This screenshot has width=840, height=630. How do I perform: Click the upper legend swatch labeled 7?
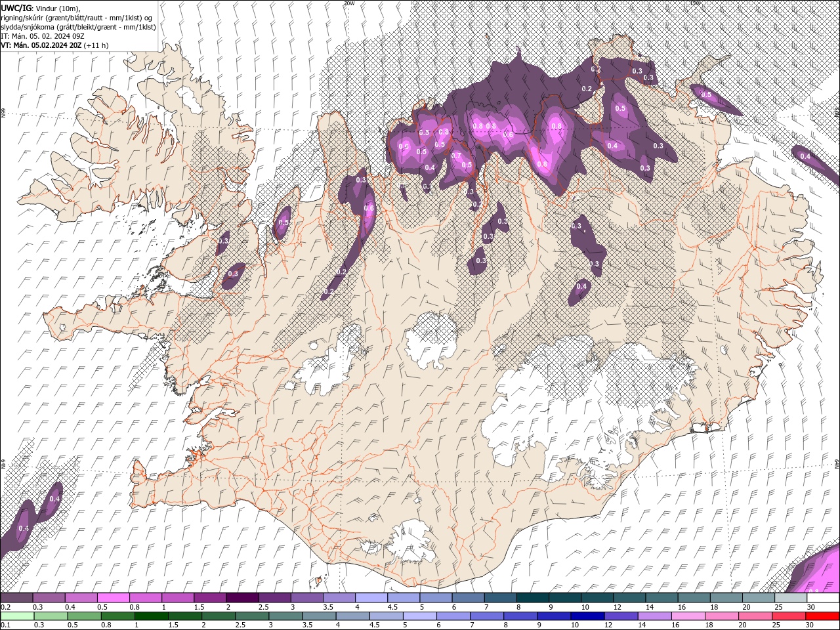(x=499, y=598)
